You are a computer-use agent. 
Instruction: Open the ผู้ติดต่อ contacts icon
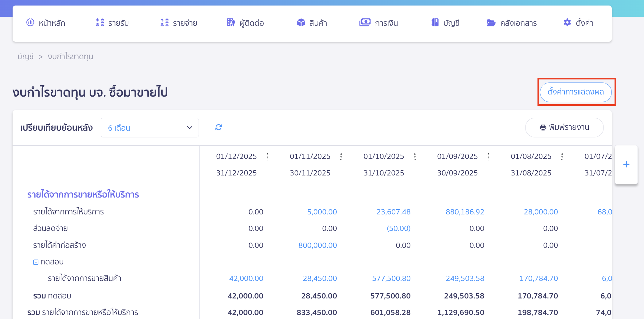pyautogui.click(x=231, y=22)
